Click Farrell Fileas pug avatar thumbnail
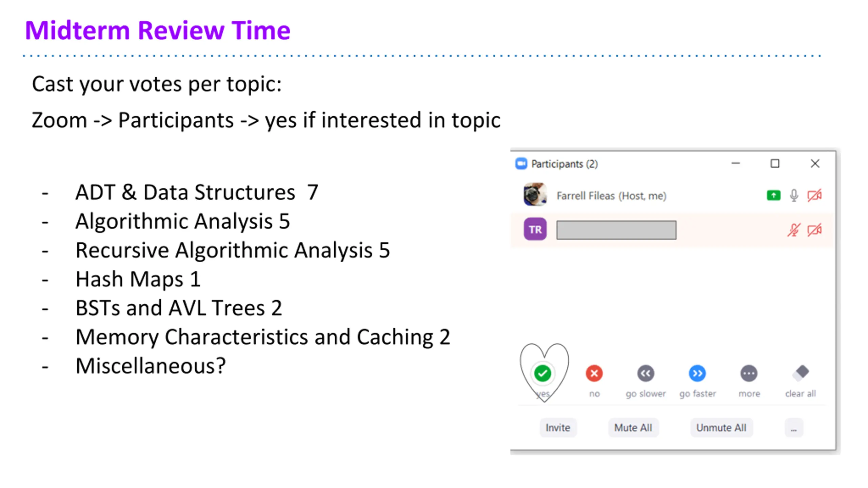Screen dimensions: 868x488 (535, 195)
